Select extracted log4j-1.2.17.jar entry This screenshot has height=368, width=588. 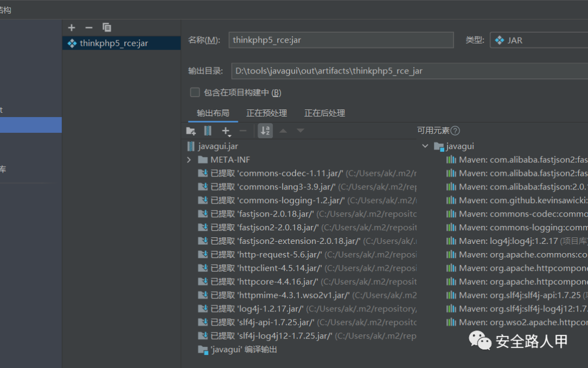click(x=307, y=309)
